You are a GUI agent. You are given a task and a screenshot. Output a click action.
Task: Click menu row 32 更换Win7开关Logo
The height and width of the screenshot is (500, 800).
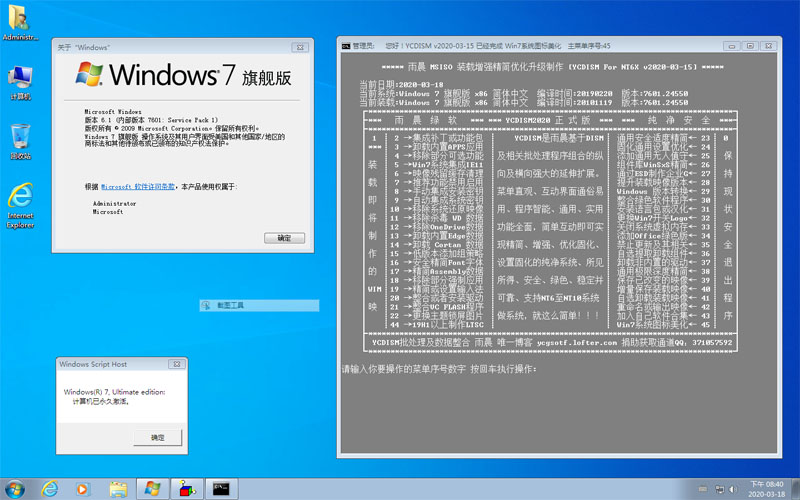(663, 218)
